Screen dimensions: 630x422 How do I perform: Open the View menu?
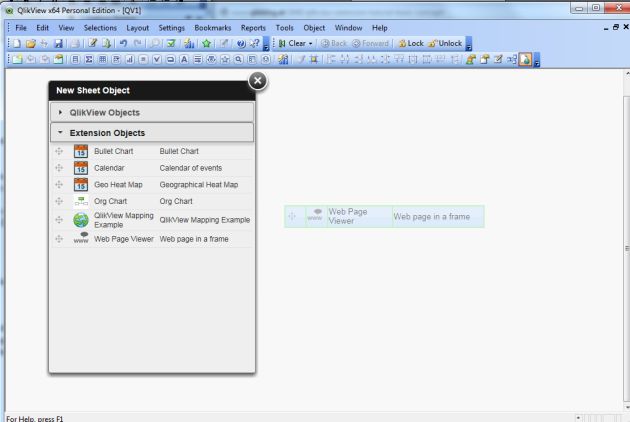pos(66,28)
